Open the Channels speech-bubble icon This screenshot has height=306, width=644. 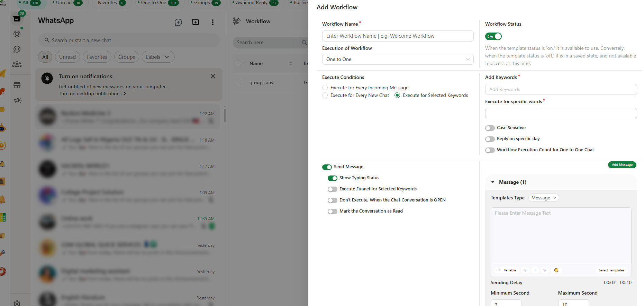click(17, 49)
